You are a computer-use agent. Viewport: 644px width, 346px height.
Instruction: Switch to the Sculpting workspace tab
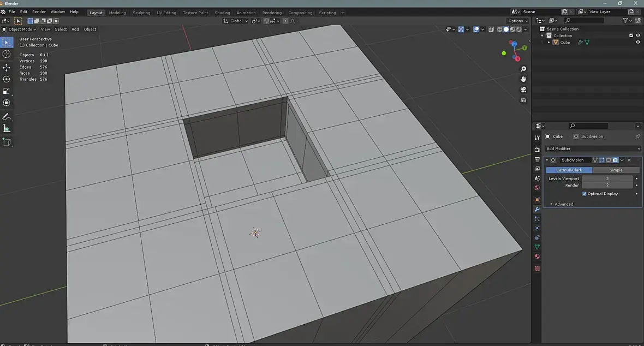tap(141, 13)
